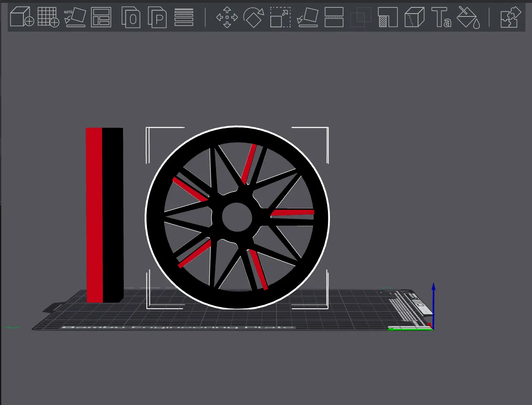Click the Add object cube icon
The width and height of the screenshot is (532, 405).
click(x=22, y=17)
